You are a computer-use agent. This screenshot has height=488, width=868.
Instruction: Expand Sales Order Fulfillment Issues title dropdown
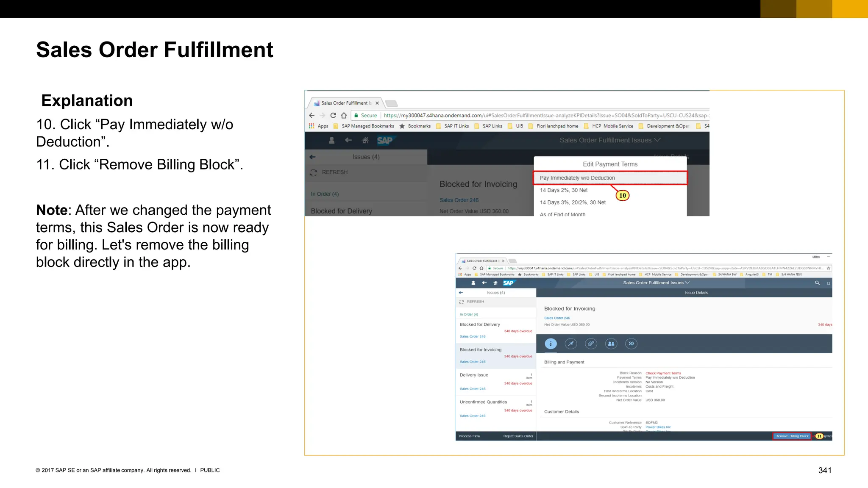[656, 283]
